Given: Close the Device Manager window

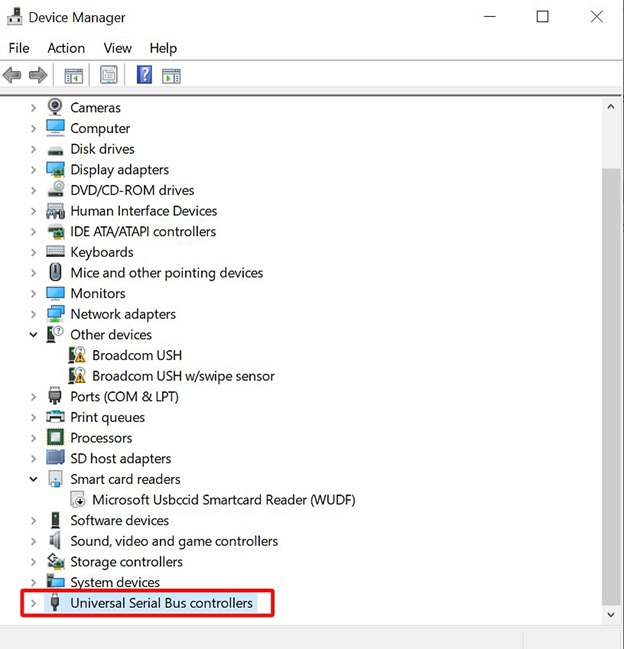Looking at the screenshot, I should click(597, 17).
